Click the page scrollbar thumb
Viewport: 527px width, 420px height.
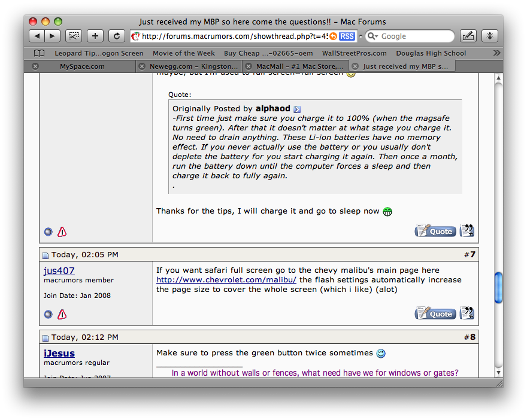pyautogui.click(x=499, y=288)
